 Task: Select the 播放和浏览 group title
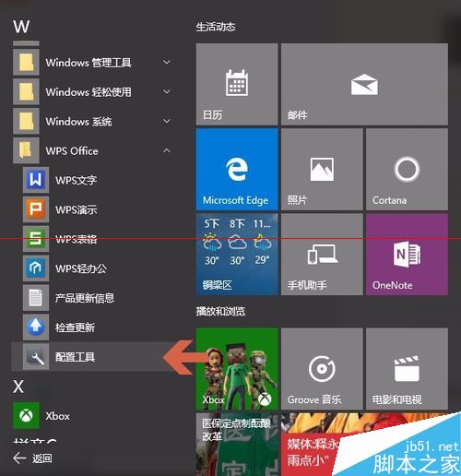pos(220,312)
